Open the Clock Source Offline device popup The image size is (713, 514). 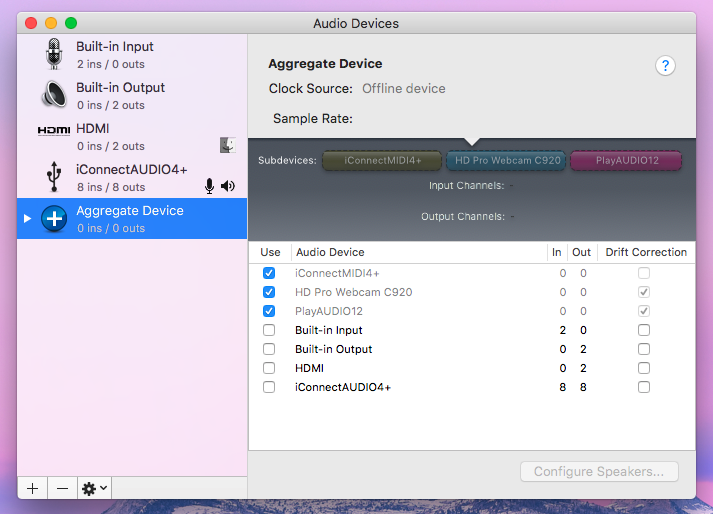coord(404,89)
